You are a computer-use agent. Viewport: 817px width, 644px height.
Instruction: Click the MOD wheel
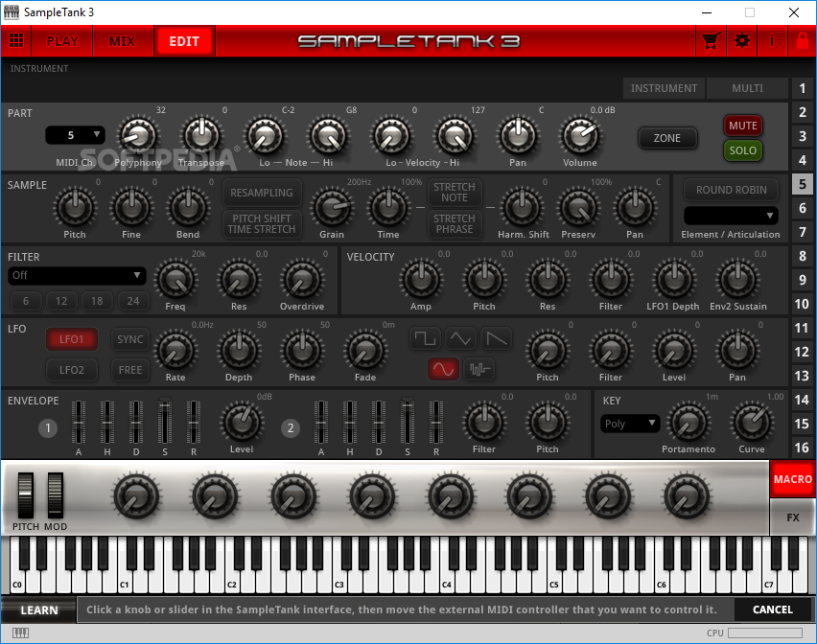(56, 495)
